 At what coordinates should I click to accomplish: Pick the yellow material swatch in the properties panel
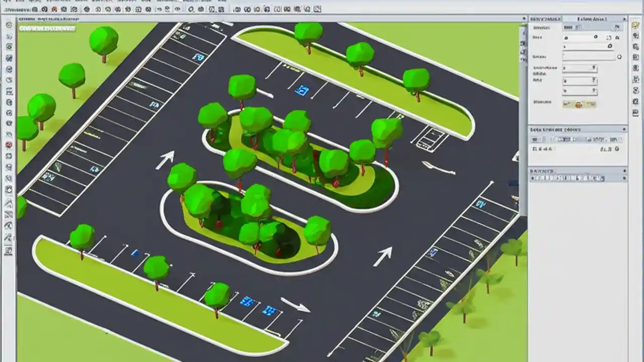pos(578,104)
